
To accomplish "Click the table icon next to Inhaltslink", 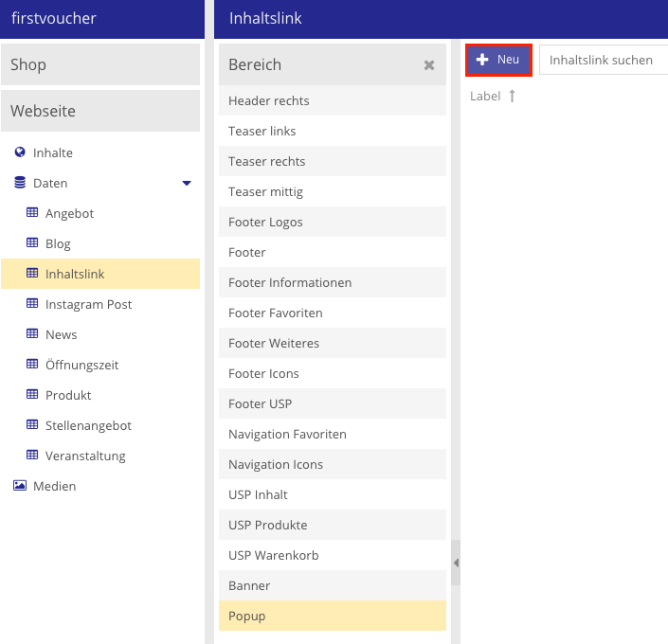I will coord(32,273).
